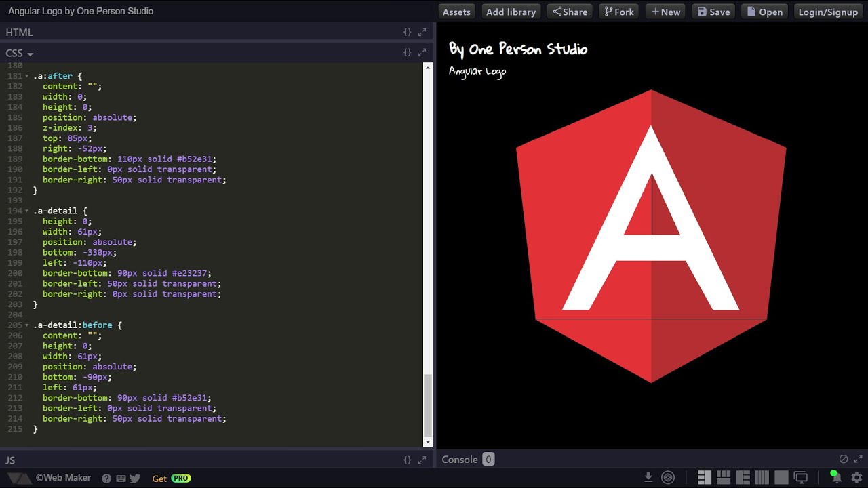Maximize the CSS editor pane
The height and width of the screenshot is (488, 868).
(422, 52)
